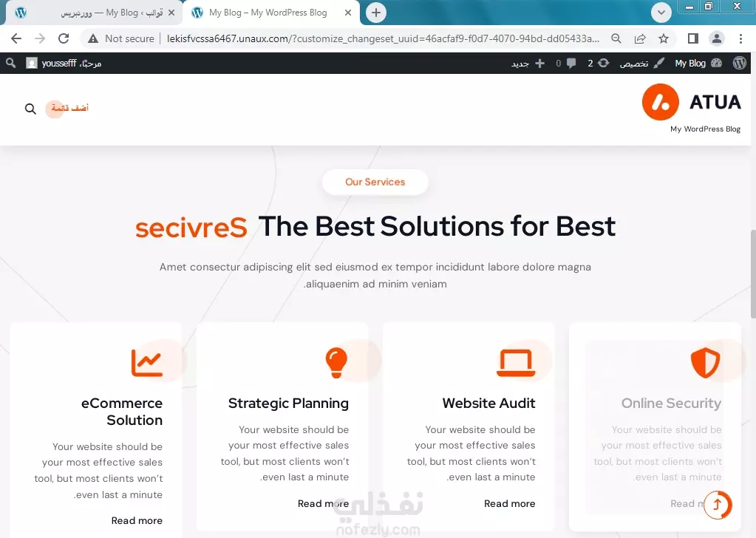Image resolution: width=756 pixels, height=538 pixels.
Task: Open the yousseffff user account menu
Action: pos(64,63)
